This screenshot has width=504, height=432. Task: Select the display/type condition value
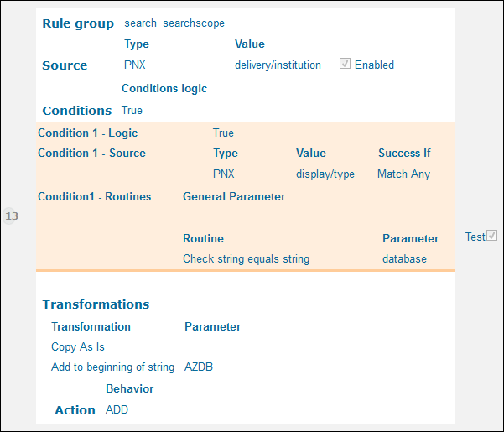point(325,174)
